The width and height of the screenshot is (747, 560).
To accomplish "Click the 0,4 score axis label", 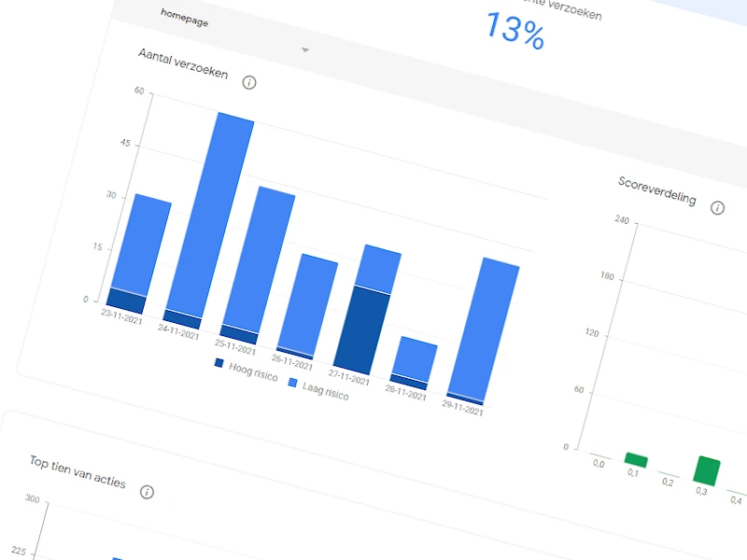I will [736, 500].
